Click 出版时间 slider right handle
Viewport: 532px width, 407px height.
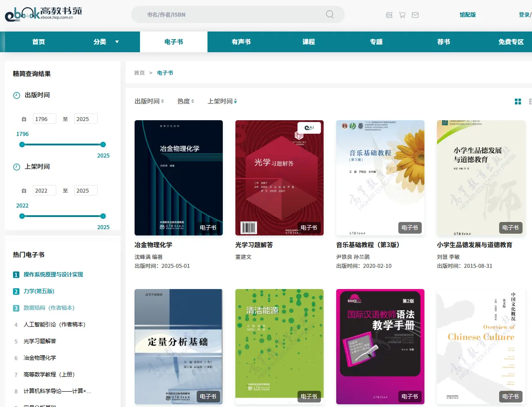click(103, 145)
